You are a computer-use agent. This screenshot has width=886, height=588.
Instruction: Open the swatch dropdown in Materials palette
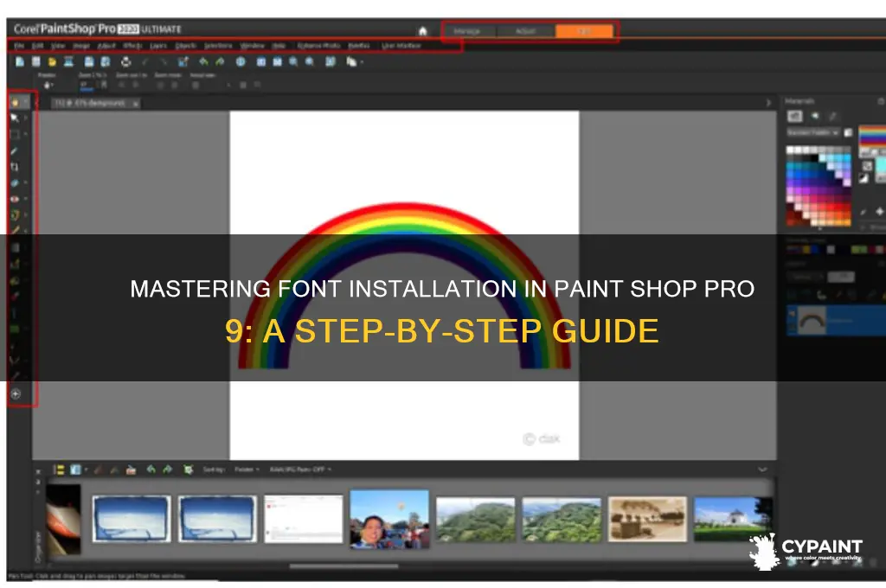(x=812, y=132)
